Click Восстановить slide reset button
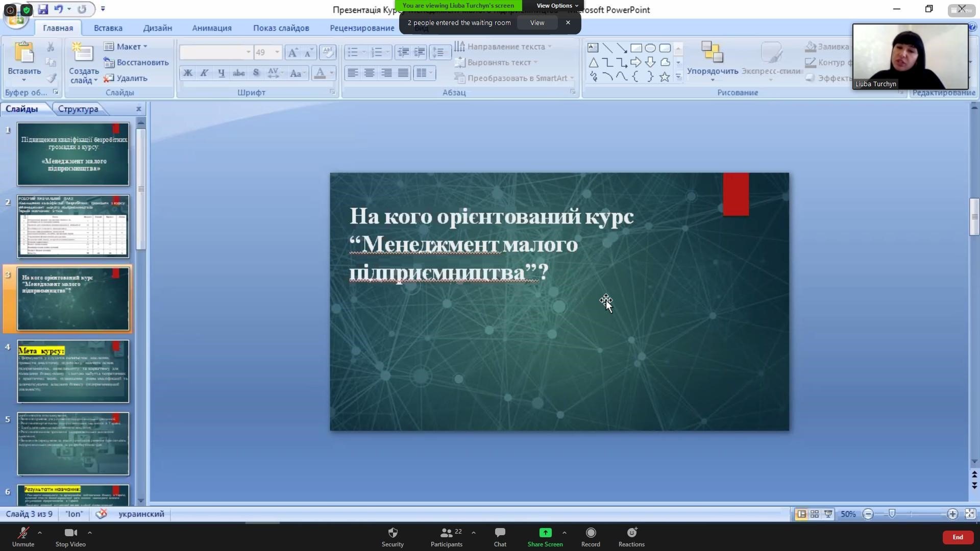This screenshot has height=551, width=980. click(136, 62)
